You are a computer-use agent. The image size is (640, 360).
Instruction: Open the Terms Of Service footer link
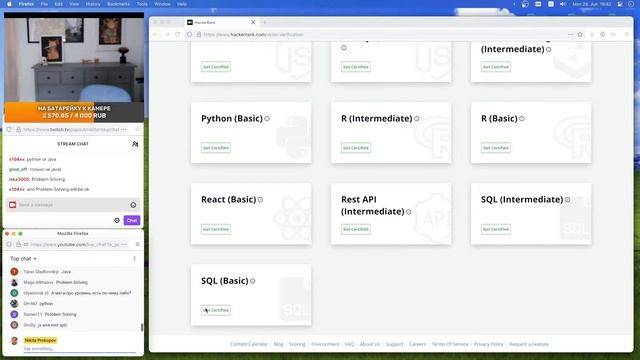(450, 344)
